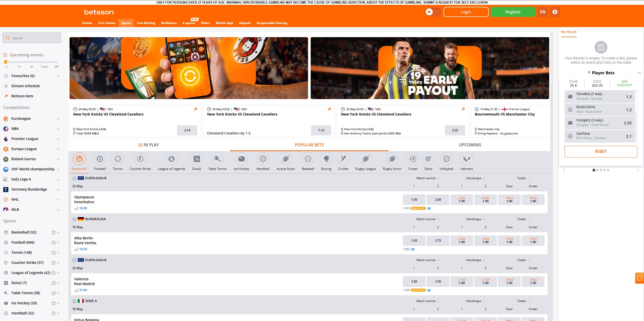644x321 pixels.
Task: Select Slovakia (3 way) player bet
Action: pos(600,96)
